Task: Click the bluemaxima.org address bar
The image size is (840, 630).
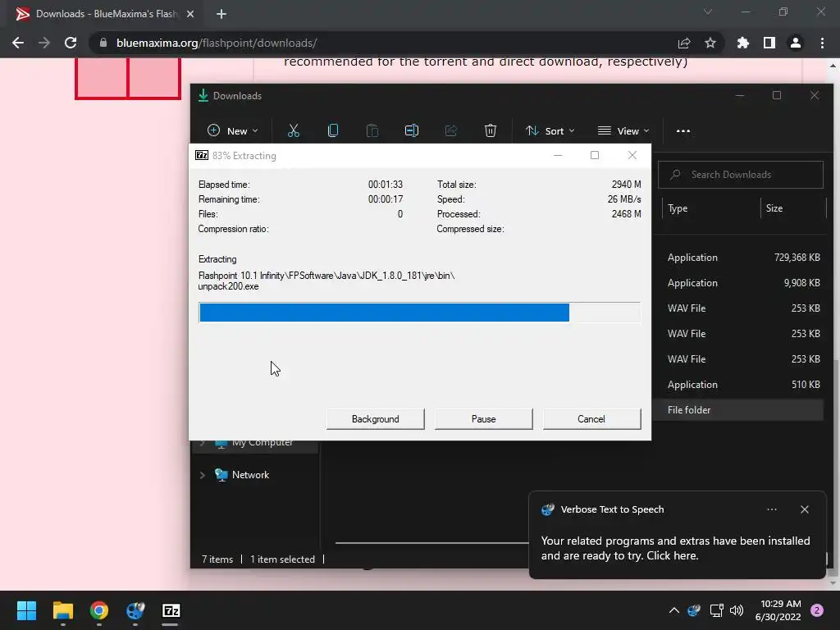Action: [x=375, y=43]
